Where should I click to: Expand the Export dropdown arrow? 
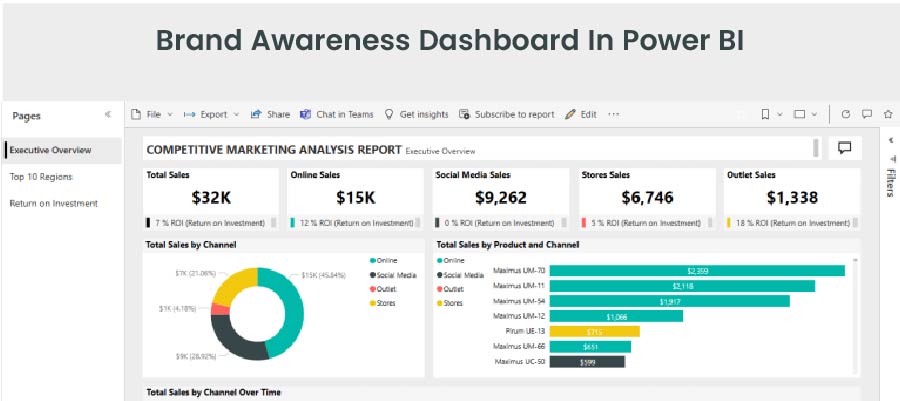[x=236, y=115]
